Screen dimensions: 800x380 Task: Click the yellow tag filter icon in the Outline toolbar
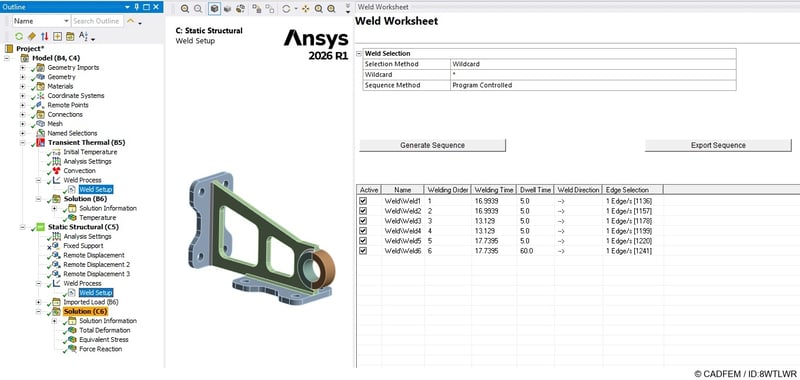tap(32, 36)
